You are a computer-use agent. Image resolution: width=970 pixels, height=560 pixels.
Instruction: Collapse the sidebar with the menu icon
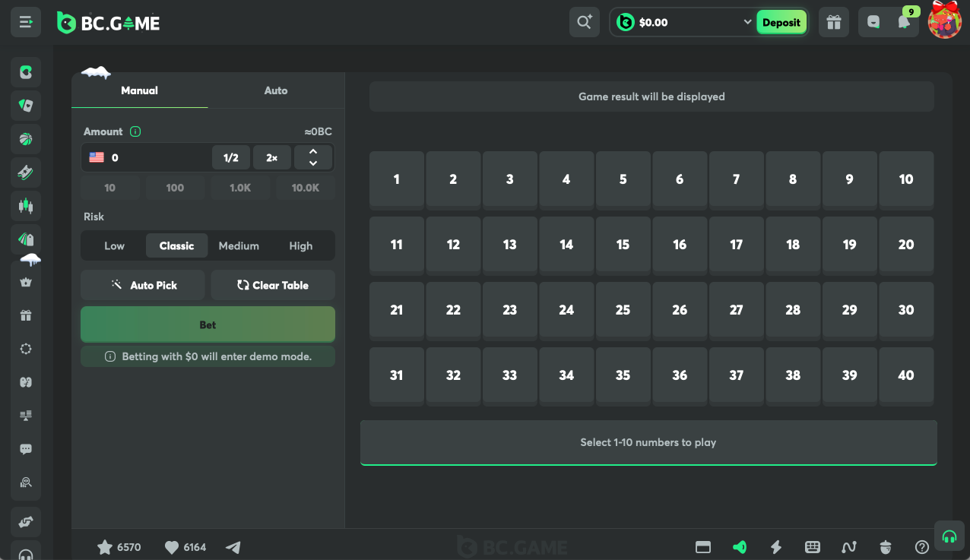tap(26, 22)
